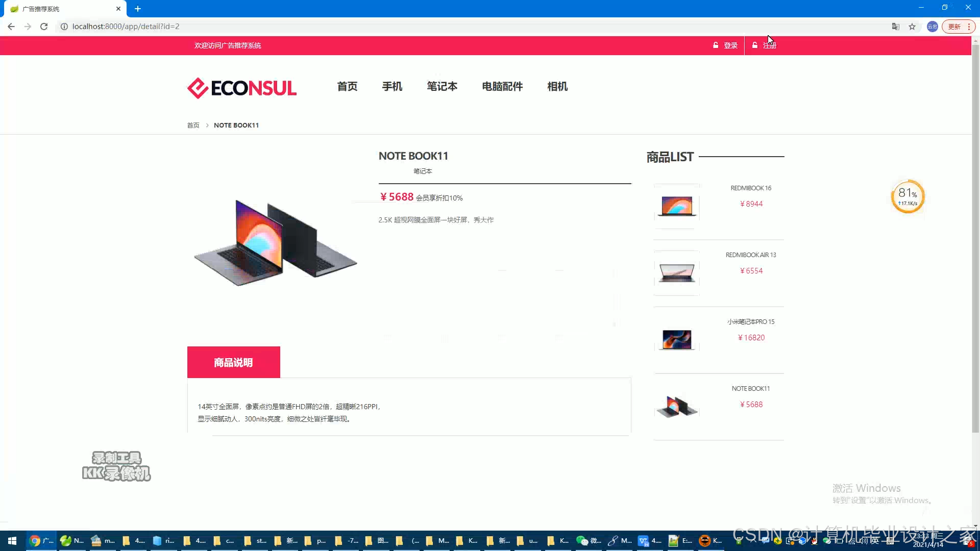Click 小米笔记本PRO 15 thumbnail

tap(677, 339)
